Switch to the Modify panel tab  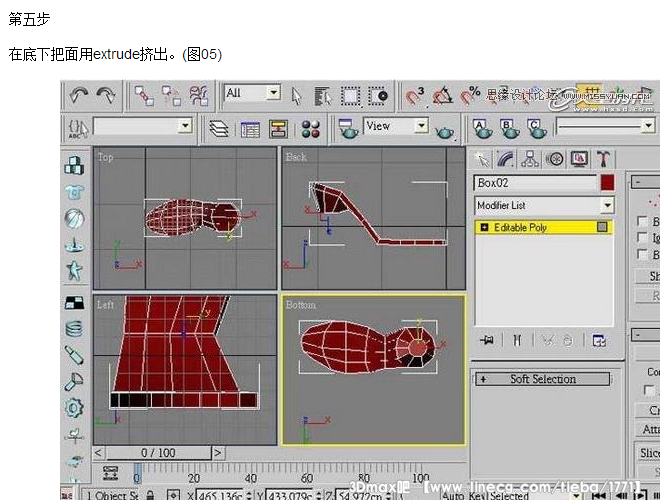tap(505, 159)
